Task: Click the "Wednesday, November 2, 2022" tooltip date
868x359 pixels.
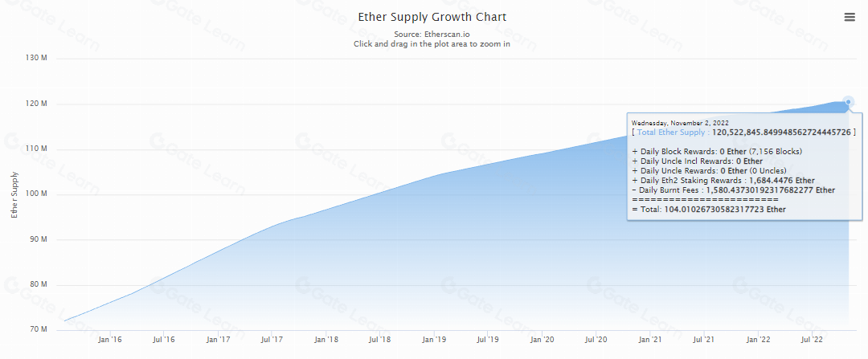Action: pos(680,123)
